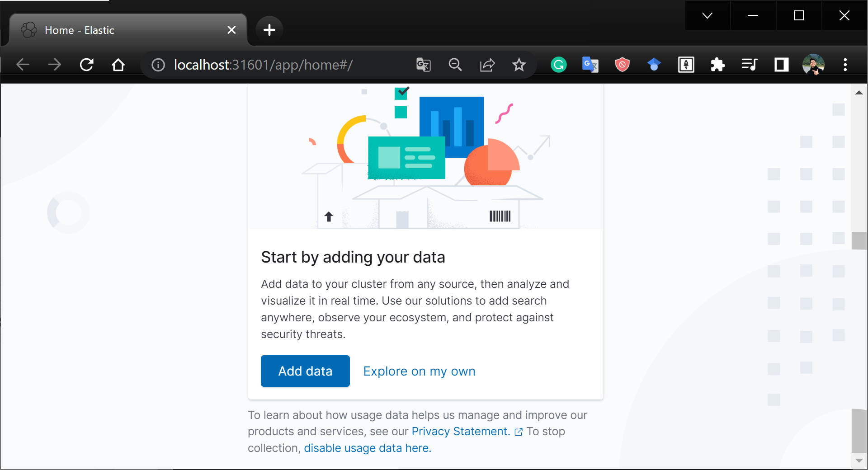Open the user profile avatar

click(x=813, y=65)
